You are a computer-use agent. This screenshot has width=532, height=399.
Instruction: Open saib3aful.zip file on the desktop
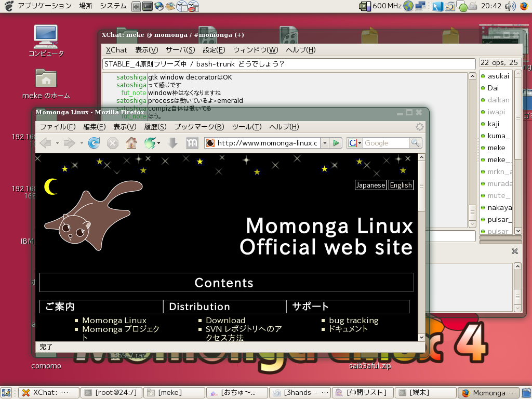pos(370,366)
